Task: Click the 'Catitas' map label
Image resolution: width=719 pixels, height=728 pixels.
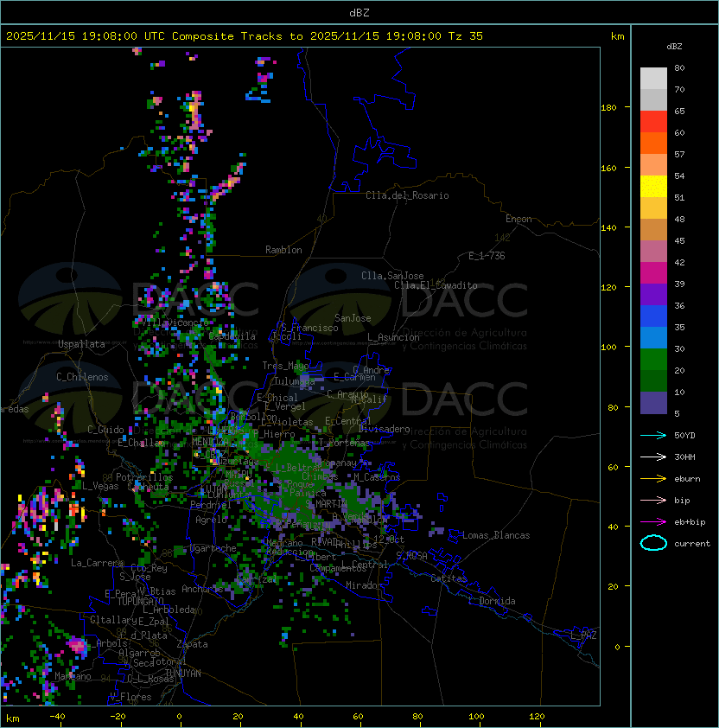Action: [449, 578]
